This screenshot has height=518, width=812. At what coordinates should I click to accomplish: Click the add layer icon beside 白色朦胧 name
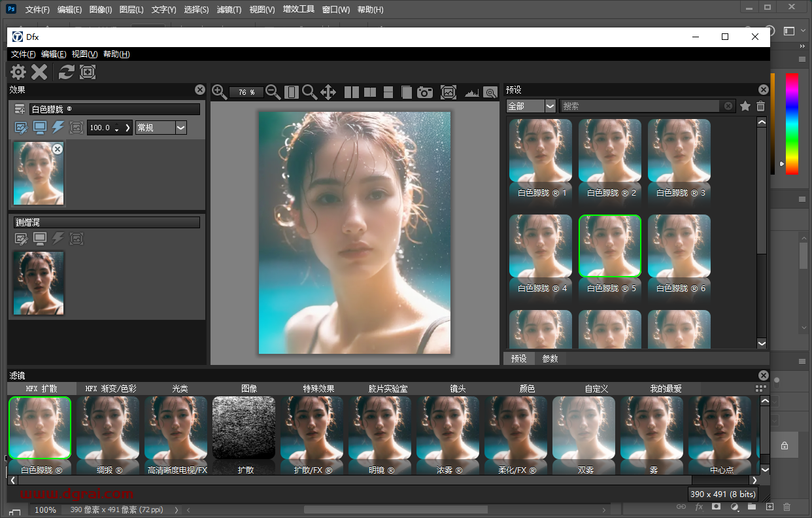(x=20, y=109)
